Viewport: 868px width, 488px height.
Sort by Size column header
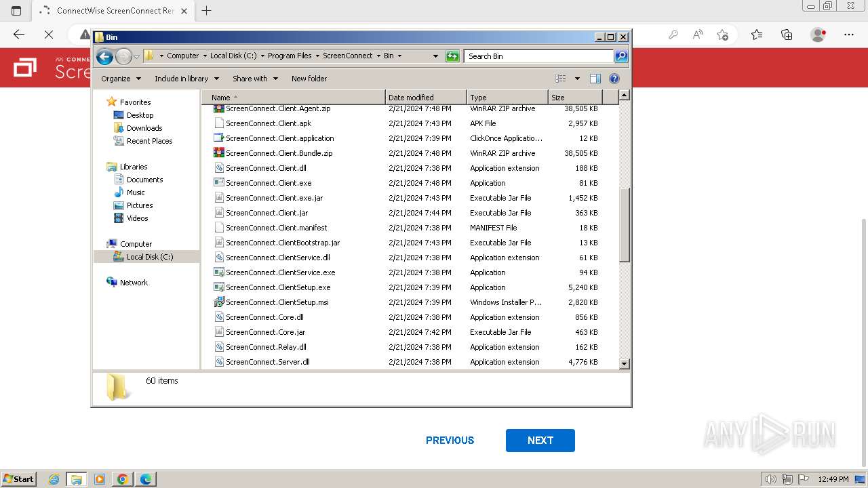575,98
